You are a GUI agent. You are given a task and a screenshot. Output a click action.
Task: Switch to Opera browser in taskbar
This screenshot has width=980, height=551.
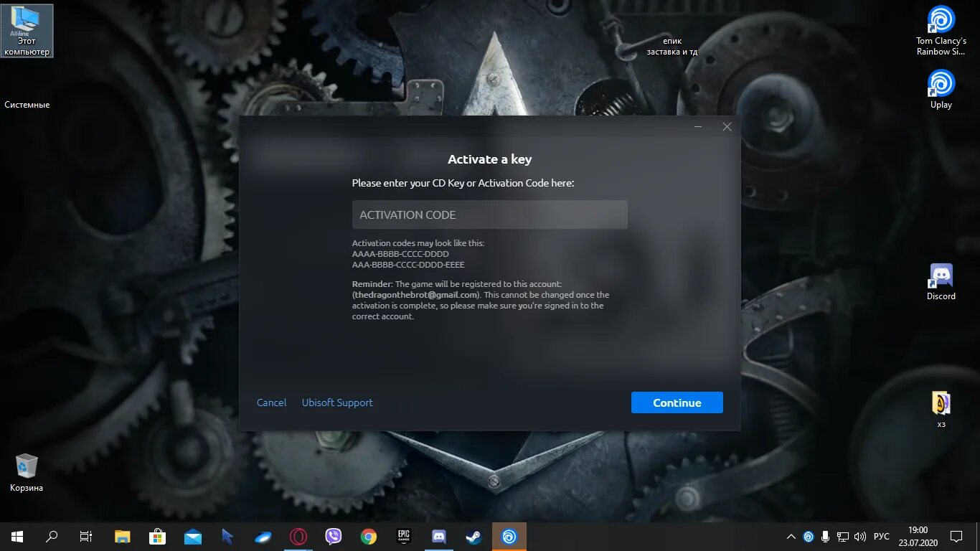(298, 537)
